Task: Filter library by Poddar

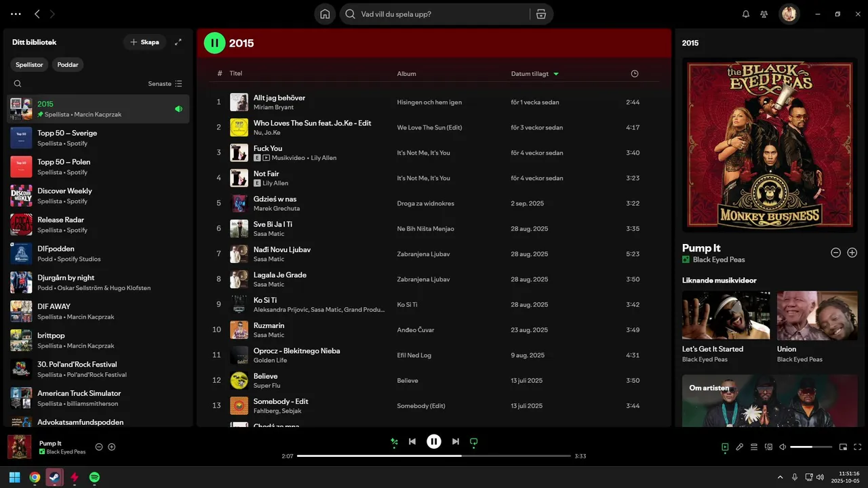Action: [x=68, y=64]
